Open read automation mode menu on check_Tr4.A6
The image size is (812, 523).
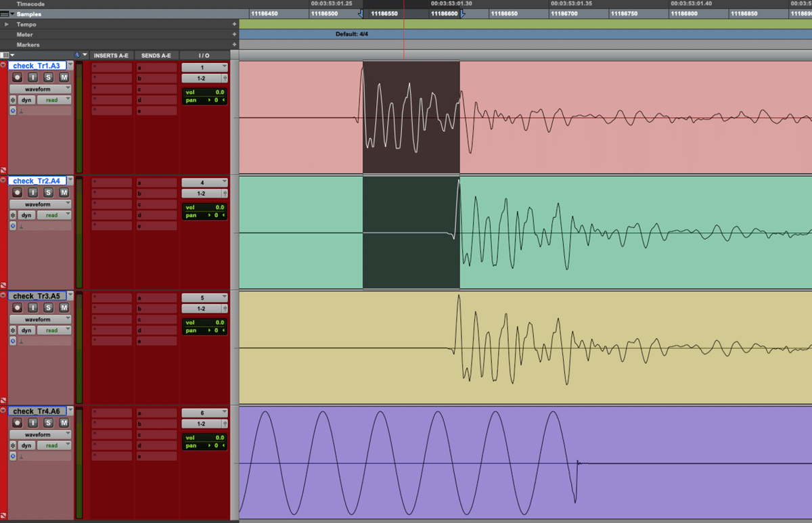point(54,445)
